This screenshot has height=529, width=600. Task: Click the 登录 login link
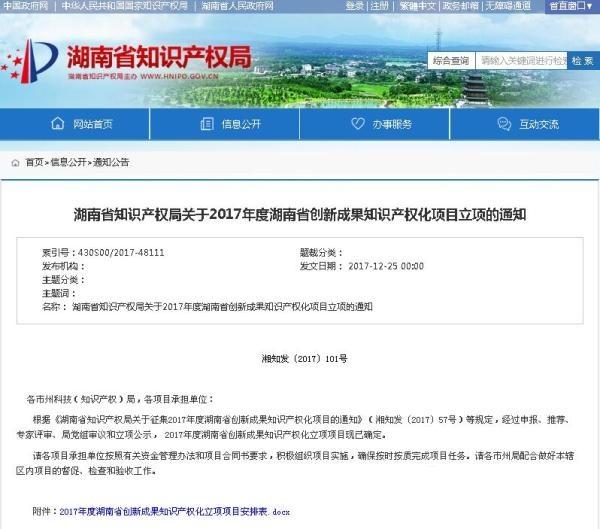(x=354, y=6)
